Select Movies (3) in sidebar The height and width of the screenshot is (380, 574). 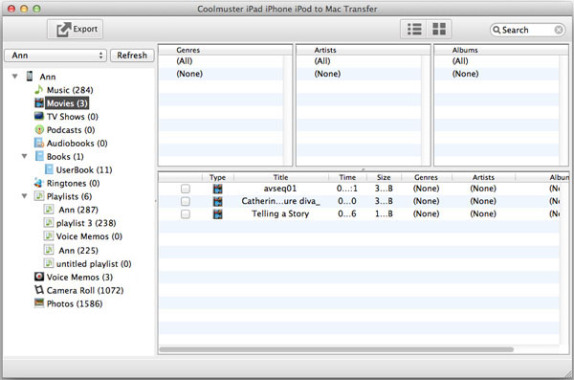67,103
